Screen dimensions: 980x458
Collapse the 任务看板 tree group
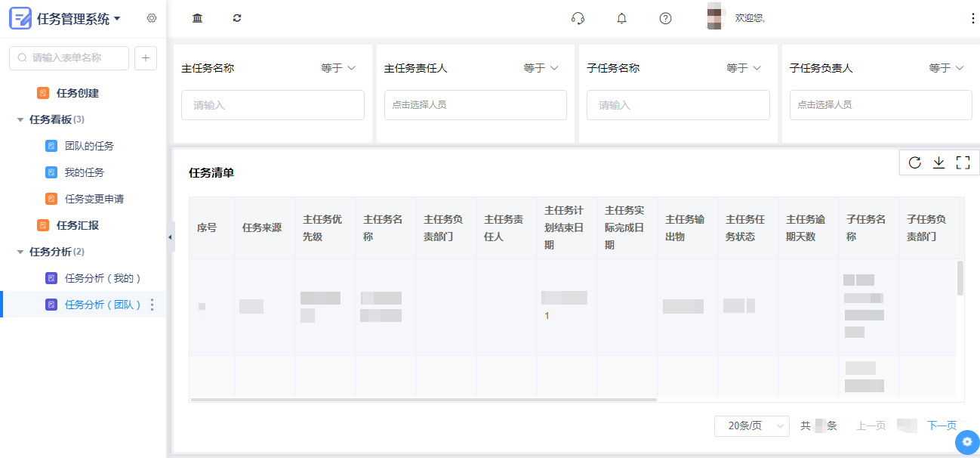(20, 119)
